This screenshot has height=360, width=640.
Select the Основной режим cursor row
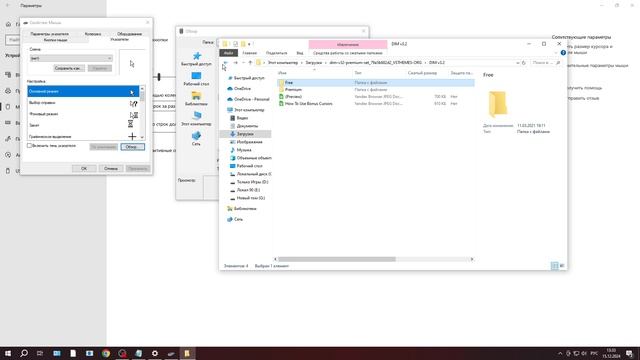tap(83, 91)
